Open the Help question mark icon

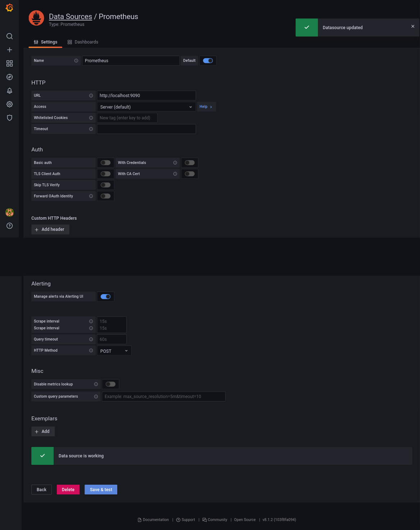[10, 226]
